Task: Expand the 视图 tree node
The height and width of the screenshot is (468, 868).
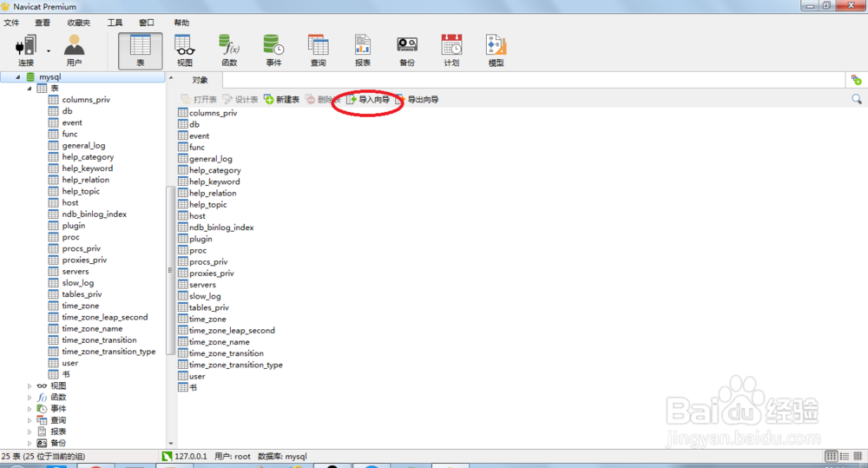Action: [x=30, y=386]
